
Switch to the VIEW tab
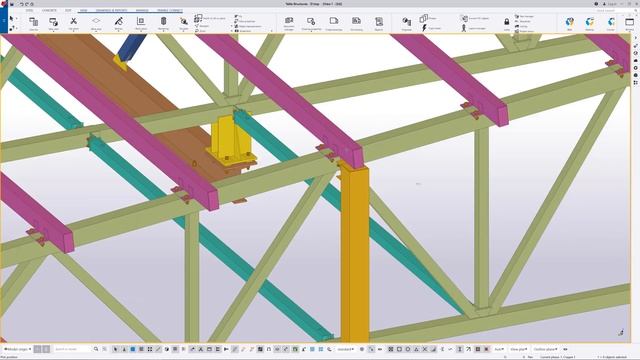pos(83,10)
